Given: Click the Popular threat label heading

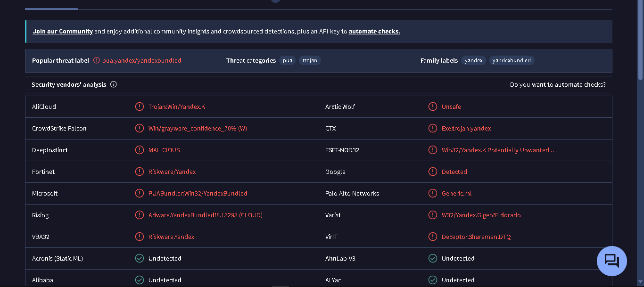Looking at the screenshot, I should [60, 61].
